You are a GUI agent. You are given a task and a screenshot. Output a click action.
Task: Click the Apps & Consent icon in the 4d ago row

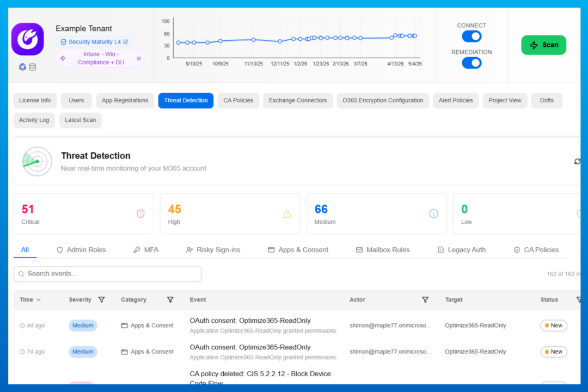125,326
